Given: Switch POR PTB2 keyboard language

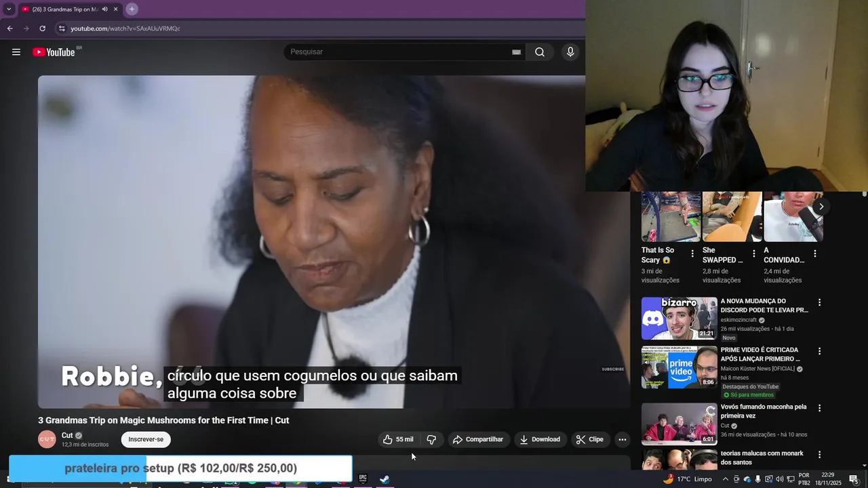Looking at the screenshot, I should (804, 479).
